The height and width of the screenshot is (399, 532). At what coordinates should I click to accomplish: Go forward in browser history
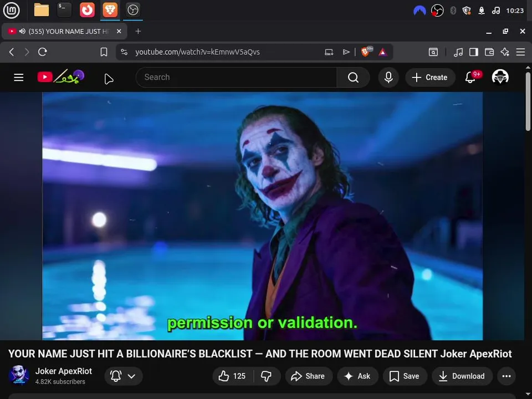pos(27,52)
